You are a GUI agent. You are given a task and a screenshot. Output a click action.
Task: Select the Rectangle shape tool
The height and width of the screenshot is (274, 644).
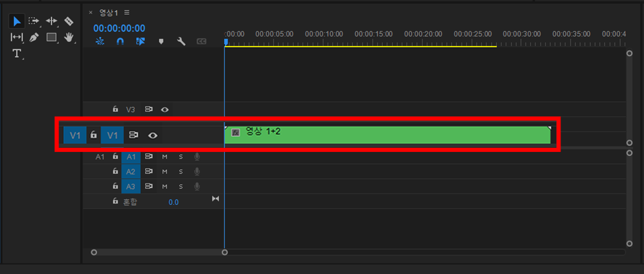(51, 38)
